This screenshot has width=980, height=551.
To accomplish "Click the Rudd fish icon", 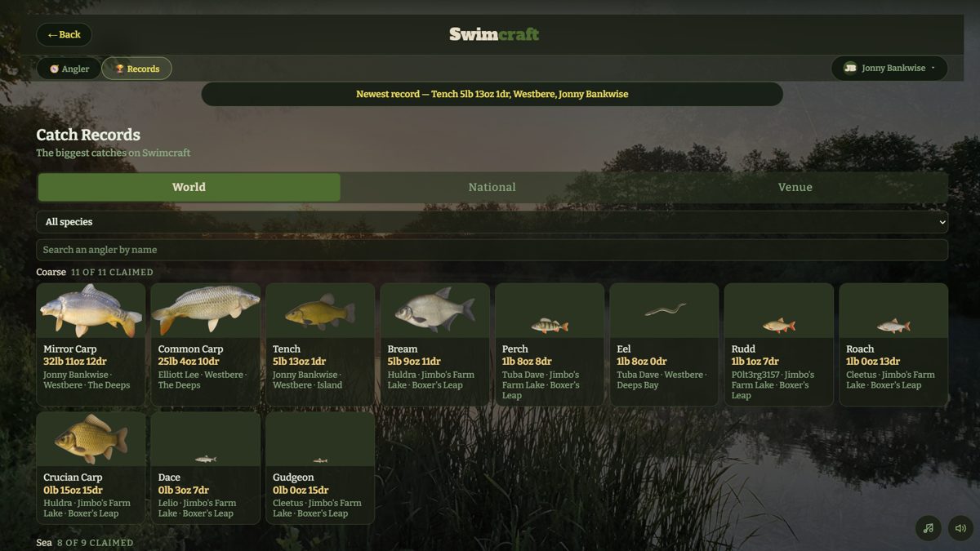I will [778, 326].
